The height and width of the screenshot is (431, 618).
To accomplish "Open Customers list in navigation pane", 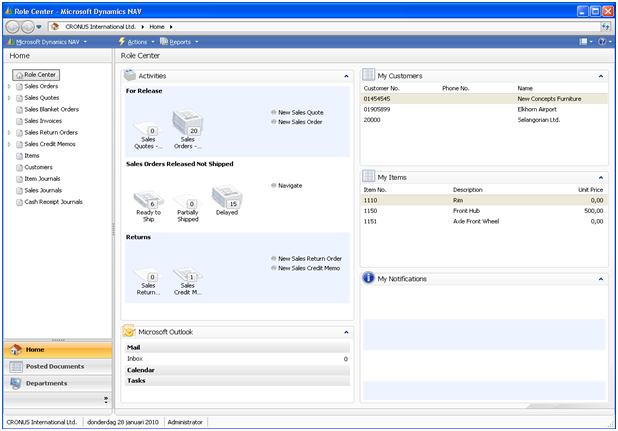I will click(x=38, y=167).
